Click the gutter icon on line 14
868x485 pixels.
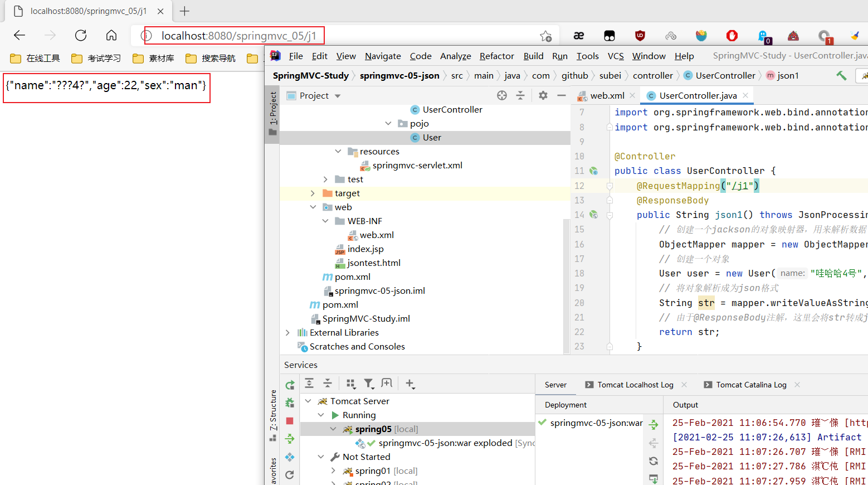[594, 215]
